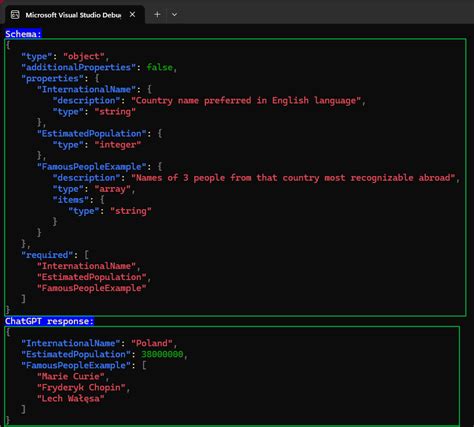Click "EstimatedPopulation" key in ChatGPT response
The height and width of the screenshot is (427, 474).
point(76,354)
